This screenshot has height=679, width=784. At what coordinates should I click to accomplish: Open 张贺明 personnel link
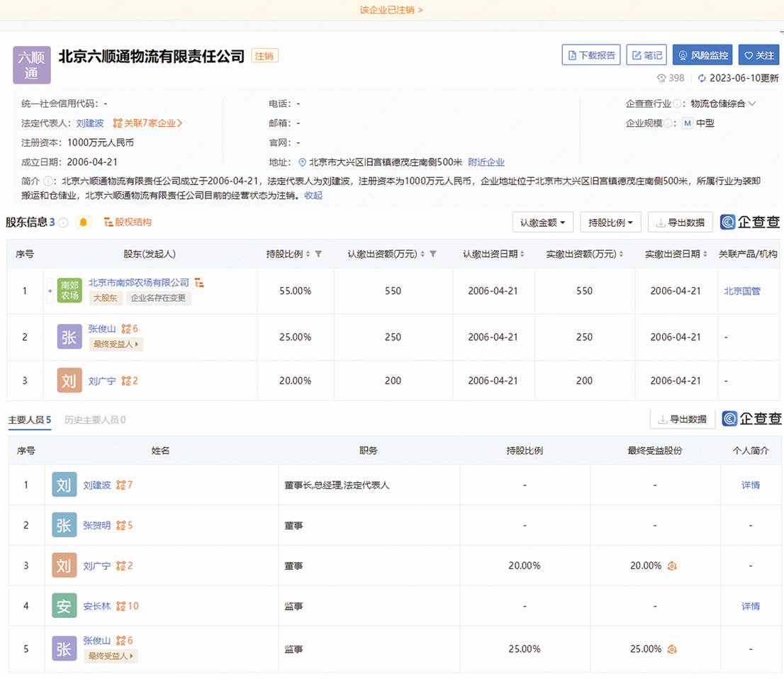pyautogui.click(x=97, y=525)
